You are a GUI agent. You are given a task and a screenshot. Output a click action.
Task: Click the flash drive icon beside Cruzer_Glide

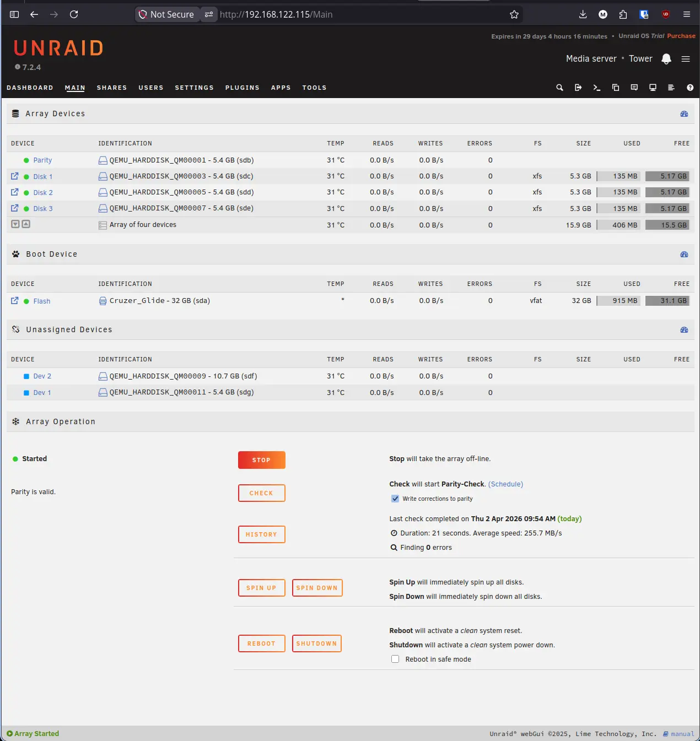point(103,301)
